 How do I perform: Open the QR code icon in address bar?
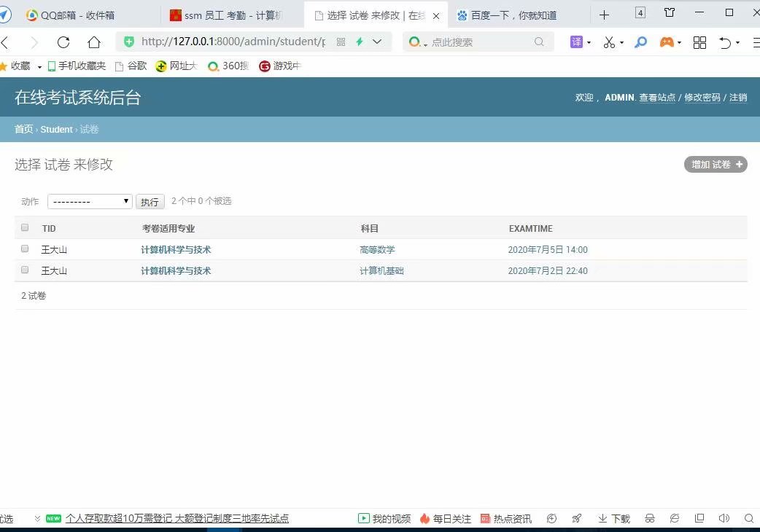341,42
